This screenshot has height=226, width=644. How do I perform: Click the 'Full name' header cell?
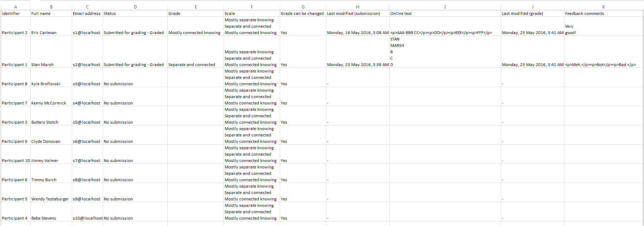[51, 14]
